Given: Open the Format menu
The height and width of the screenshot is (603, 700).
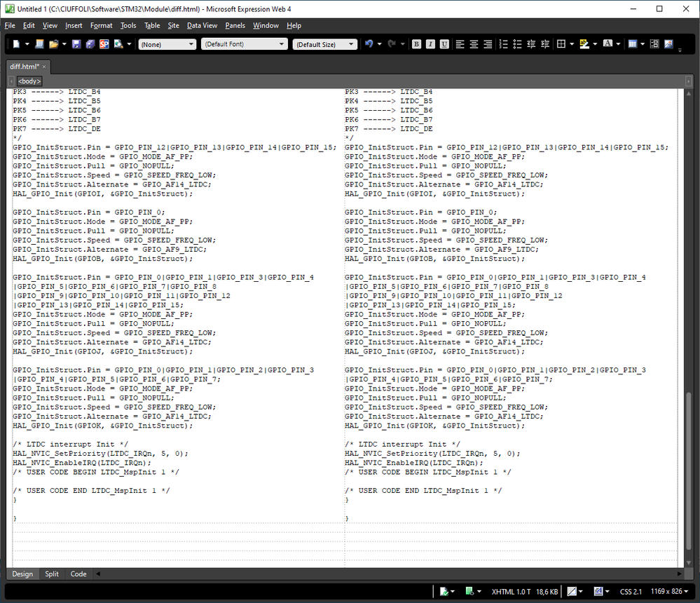Looking at the screenshot, I should 102,25.
